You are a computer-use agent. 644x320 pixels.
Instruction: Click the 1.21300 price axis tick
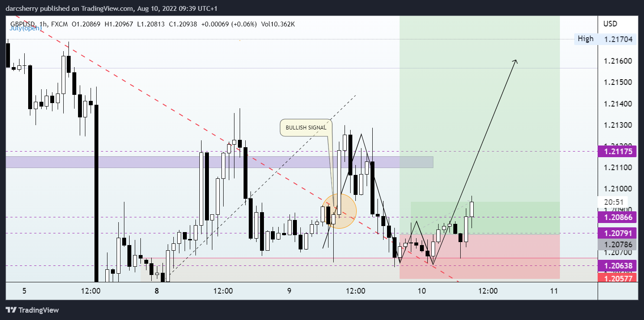(x=617, y=125)
